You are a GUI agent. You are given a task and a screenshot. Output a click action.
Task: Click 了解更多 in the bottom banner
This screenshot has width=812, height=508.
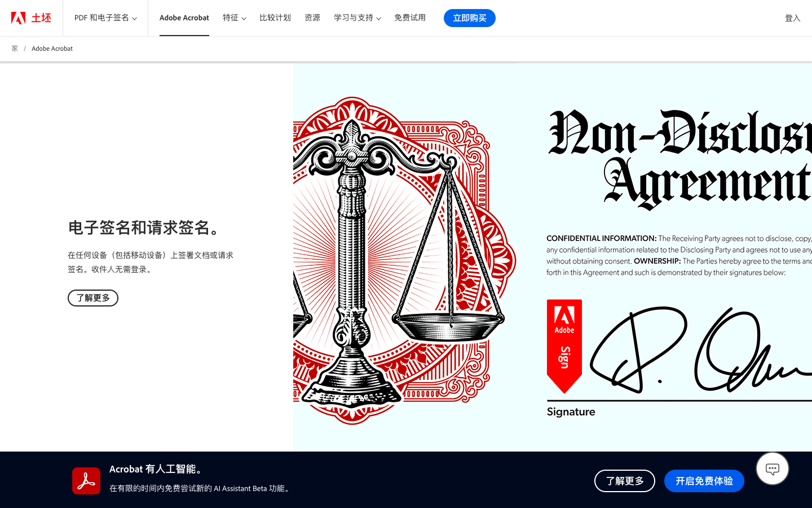625,481
